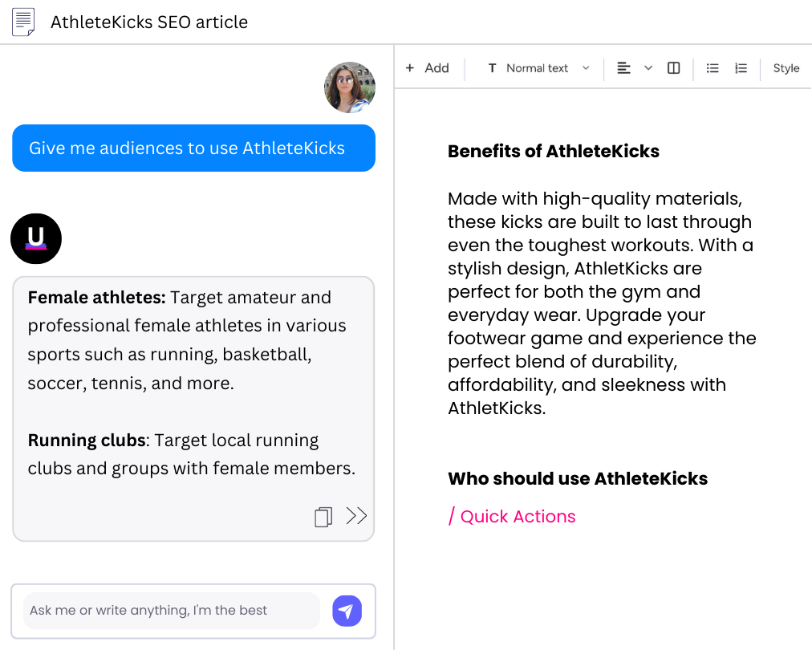Click the left text alignment icon
812x650 pixels.
click(623, 68)
